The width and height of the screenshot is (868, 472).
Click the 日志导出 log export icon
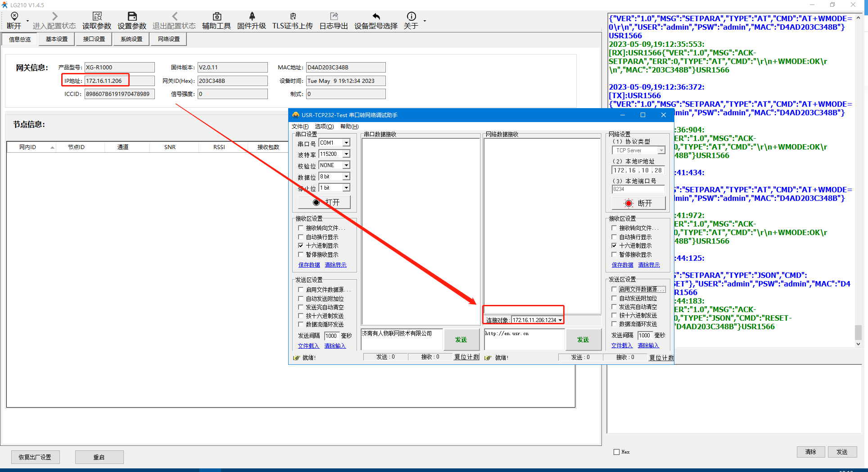(x=334, y=17)
